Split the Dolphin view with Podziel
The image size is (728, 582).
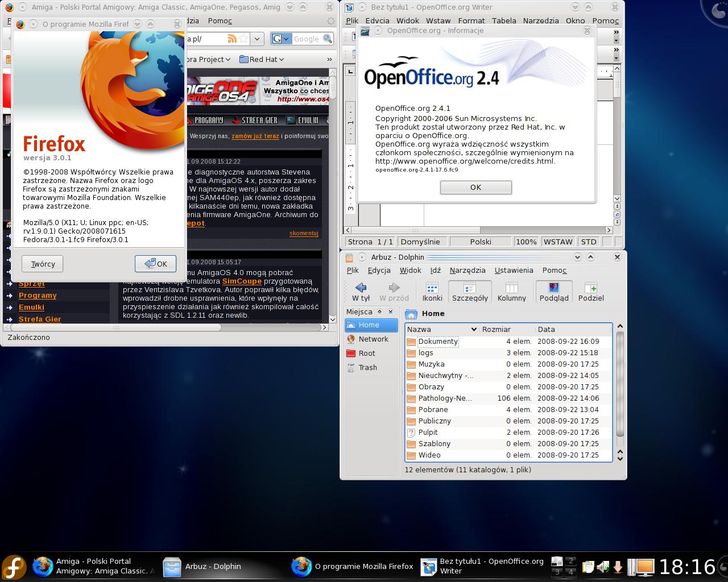[x=591, y=292]
